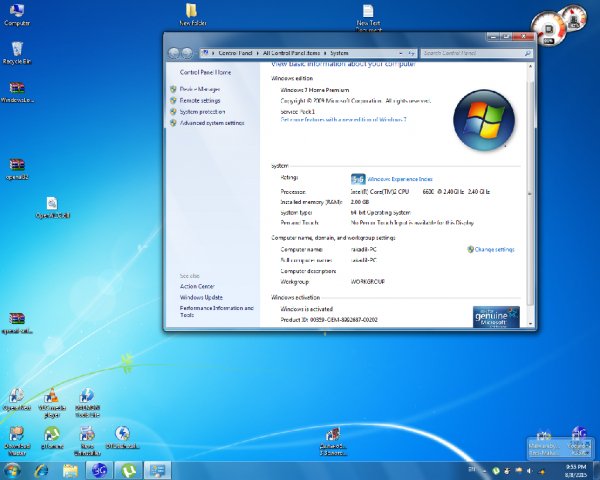
Task: Select the VLC media player shortcut
Action: (x=52, y=403)
